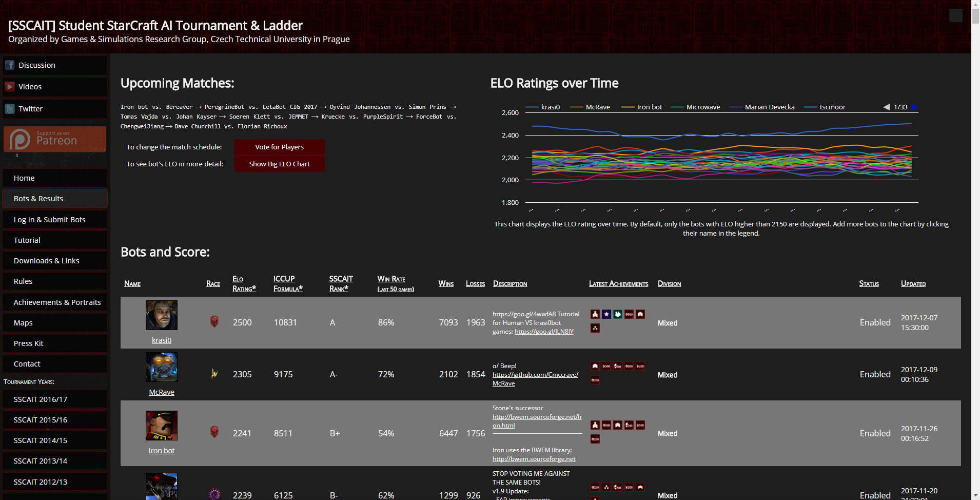Open the krasi0 bot name link
Screen dimensions: 980x500
click(162, 340)
